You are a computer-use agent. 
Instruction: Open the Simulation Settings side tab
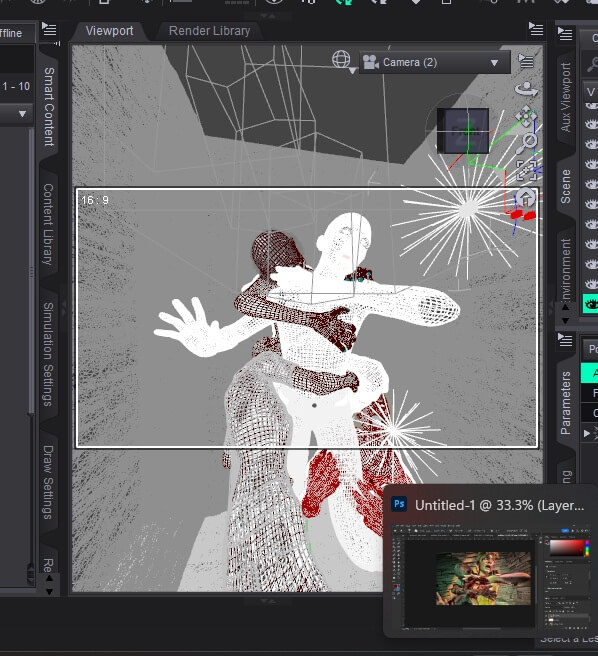48,354
